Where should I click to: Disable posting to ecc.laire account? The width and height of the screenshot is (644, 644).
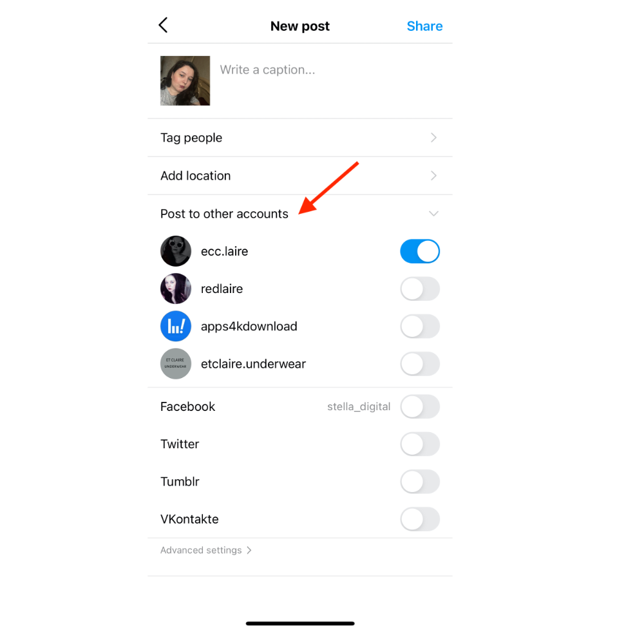pos(420,251)
